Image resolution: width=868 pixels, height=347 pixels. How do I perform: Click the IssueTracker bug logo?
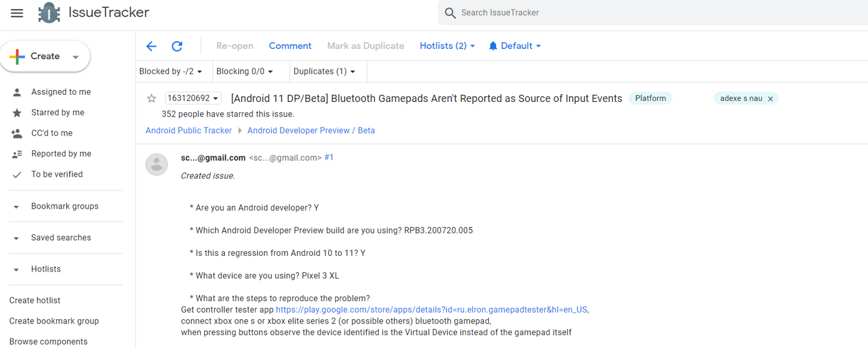pos(49,13)
